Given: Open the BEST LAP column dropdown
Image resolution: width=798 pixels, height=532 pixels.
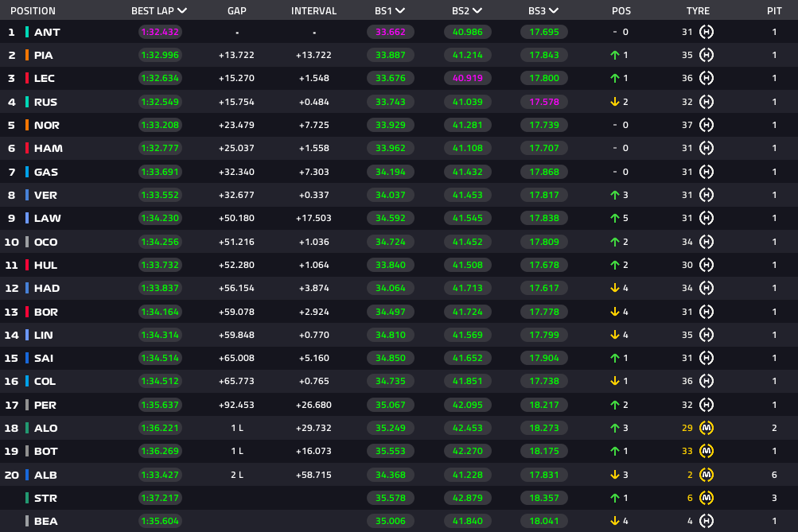Looking at the screenshot, I should click(183, 11).
